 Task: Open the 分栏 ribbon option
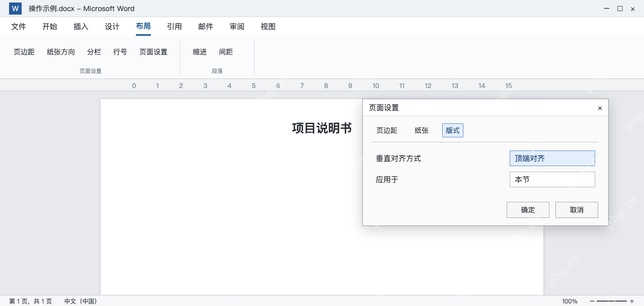(x=94, y=52)
